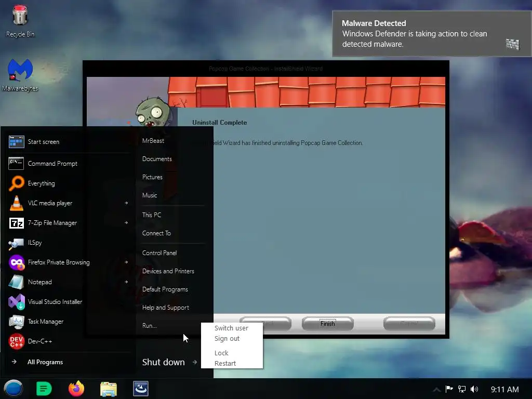Open Help and Support

click(x=166, y=308)
